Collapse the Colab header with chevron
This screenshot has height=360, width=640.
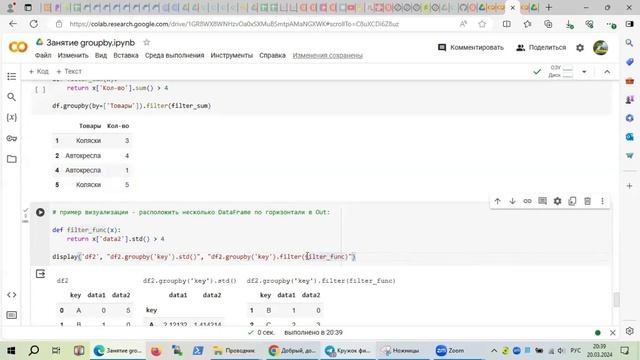click(607, 72)
